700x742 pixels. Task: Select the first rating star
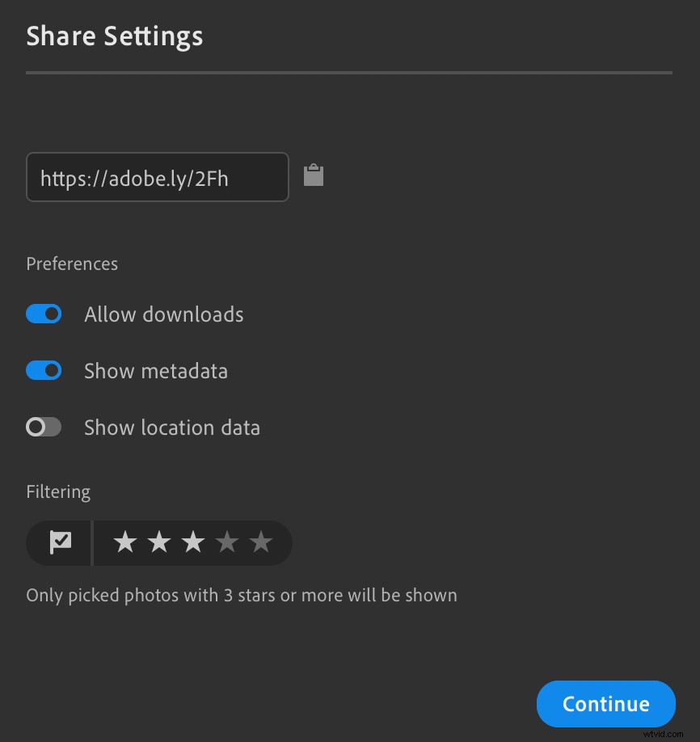point(125,542)
